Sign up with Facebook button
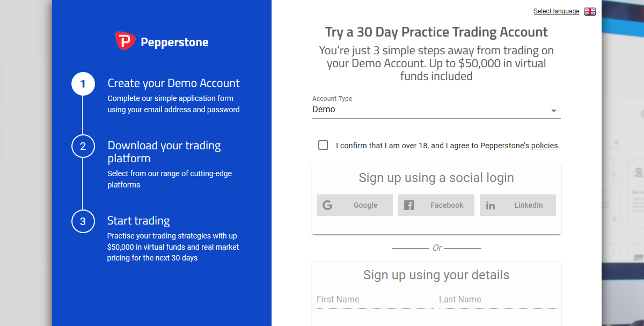 point(436,205)
